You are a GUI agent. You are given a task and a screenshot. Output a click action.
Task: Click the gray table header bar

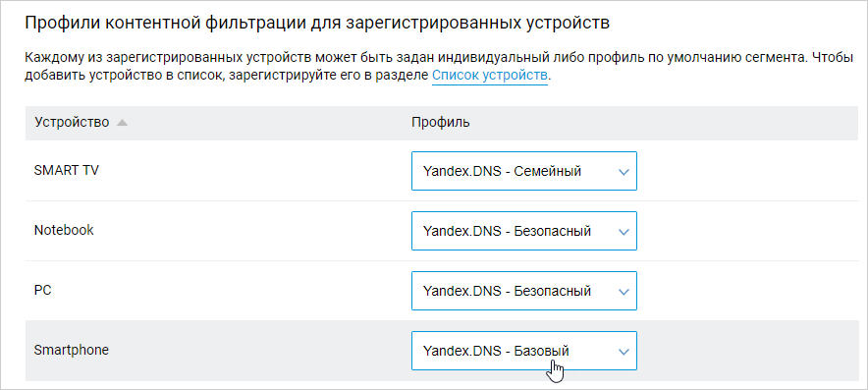tap(442, 123)
